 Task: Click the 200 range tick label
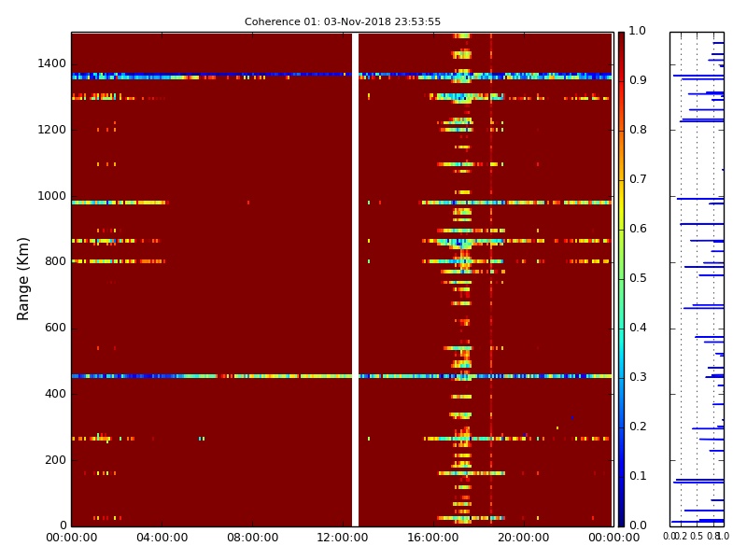pos(55,460)
